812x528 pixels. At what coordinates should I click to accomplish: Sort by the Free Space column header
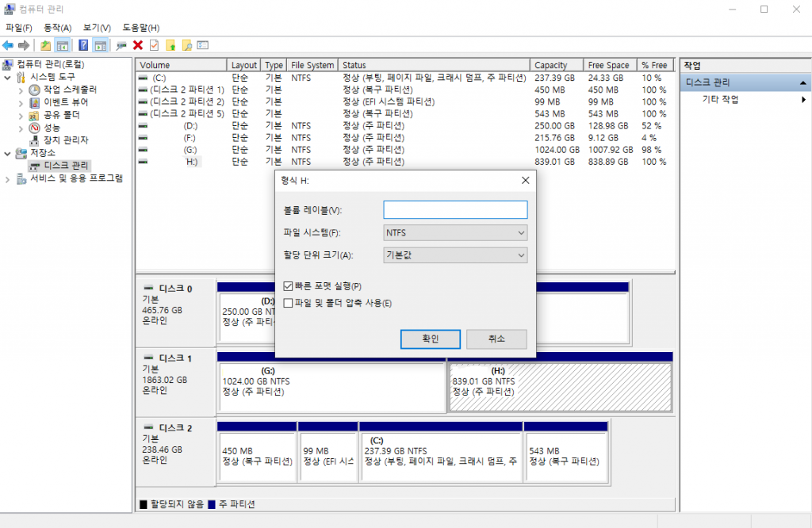tap(610, 65)
